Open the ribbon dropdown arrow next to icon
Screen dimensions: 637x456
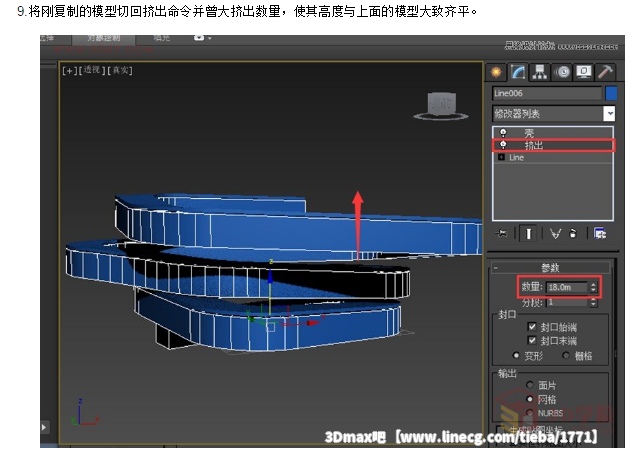(x=210, y=38)
